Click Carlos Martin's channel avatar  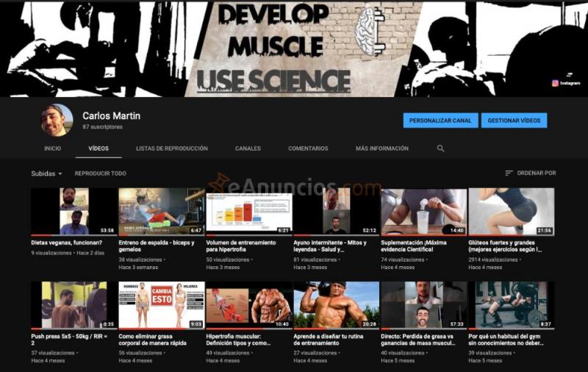tap(57, 121)
